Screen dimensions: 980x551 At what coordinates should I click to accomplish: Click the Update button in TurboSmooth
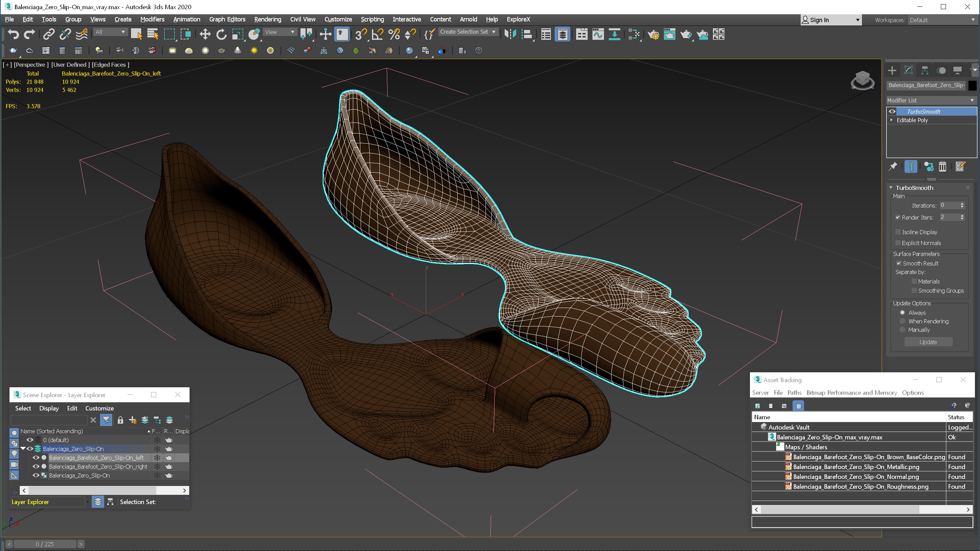pos(928,341)
